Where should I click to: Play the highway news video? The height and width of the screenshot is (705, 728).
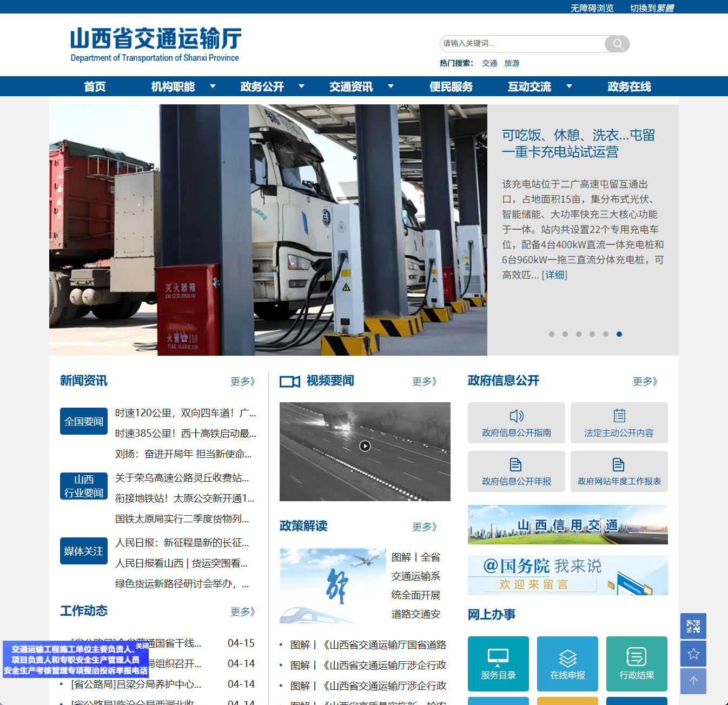(x=365, y=446)
